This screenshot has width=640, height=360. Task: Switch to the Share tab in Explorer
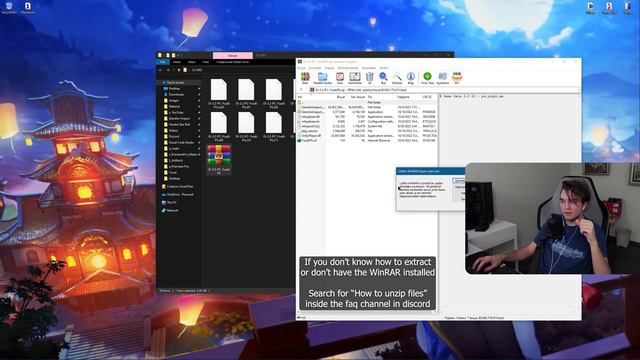click(x=191, y=62)
